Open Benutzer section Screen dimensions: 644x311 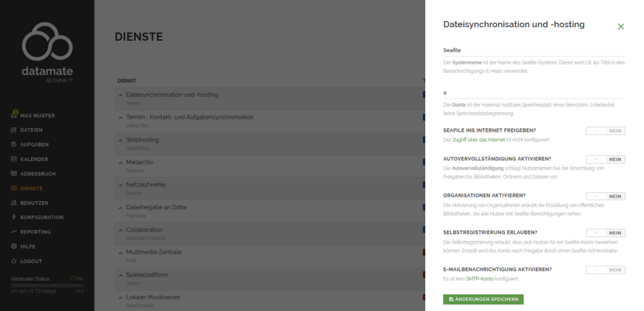34,203
